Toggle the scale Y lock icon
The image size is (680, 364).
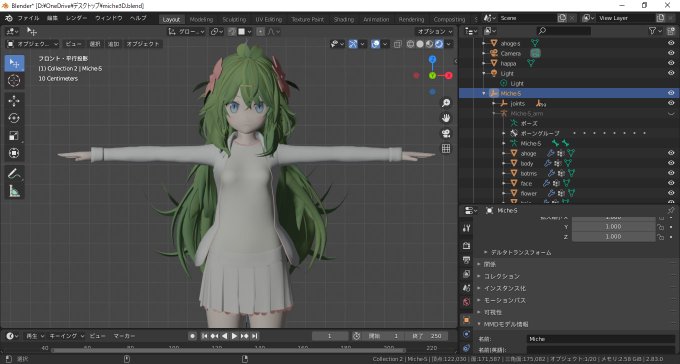pos(660,227)
